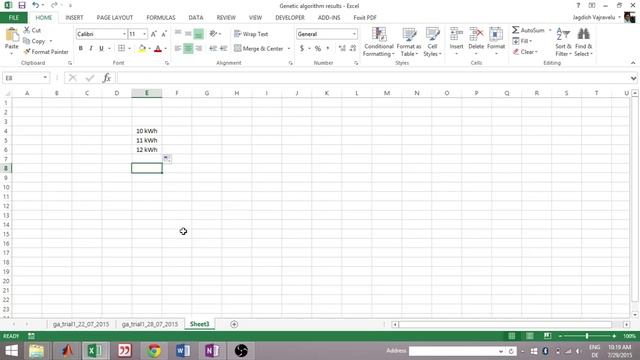
Task: Click the Insert Function fx button
Action: click(107, 78)
